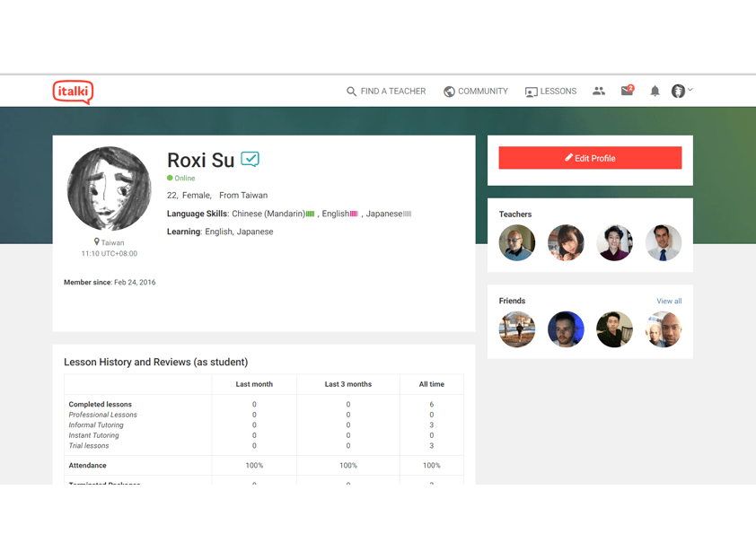This screenshot has height=534, width=756.
Task: Expand the user avatar account menu
Action: 681,91
